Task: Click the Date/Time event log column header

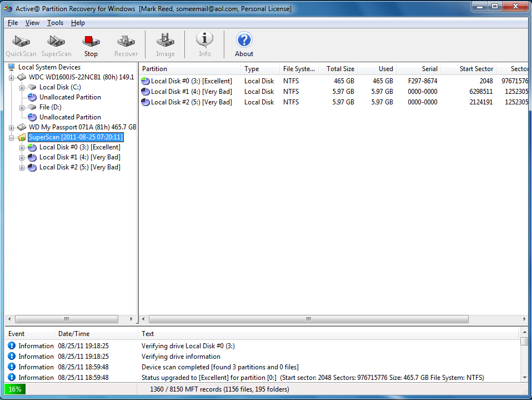Action: 96,334
